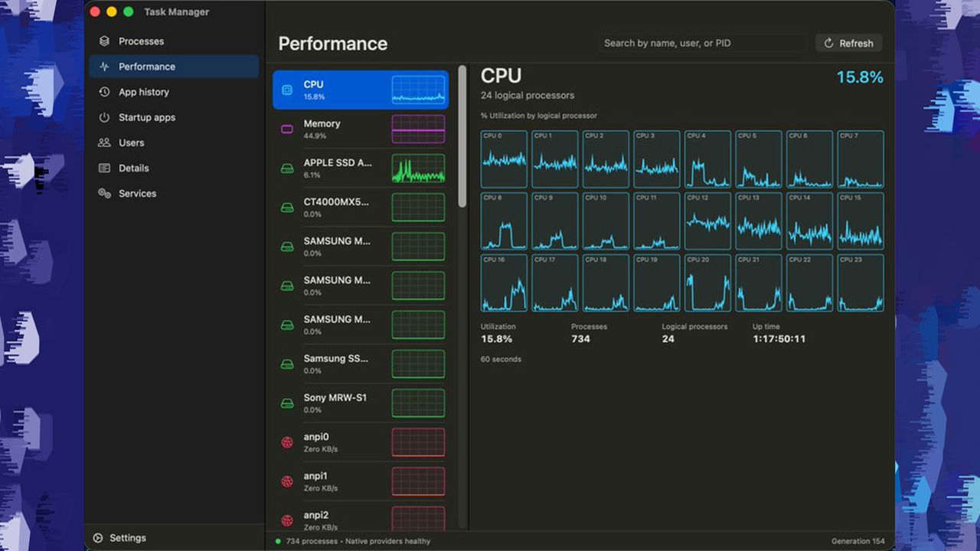
Task: Click the Services gears icon
Action: pyautogui.click(x=104, y=194)
